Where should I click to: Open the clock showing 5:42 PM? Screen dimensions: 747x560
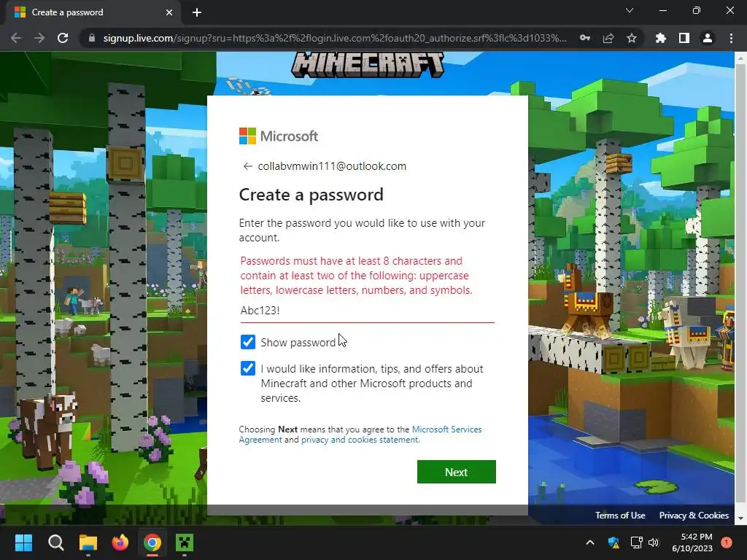(x=692, y=542)
